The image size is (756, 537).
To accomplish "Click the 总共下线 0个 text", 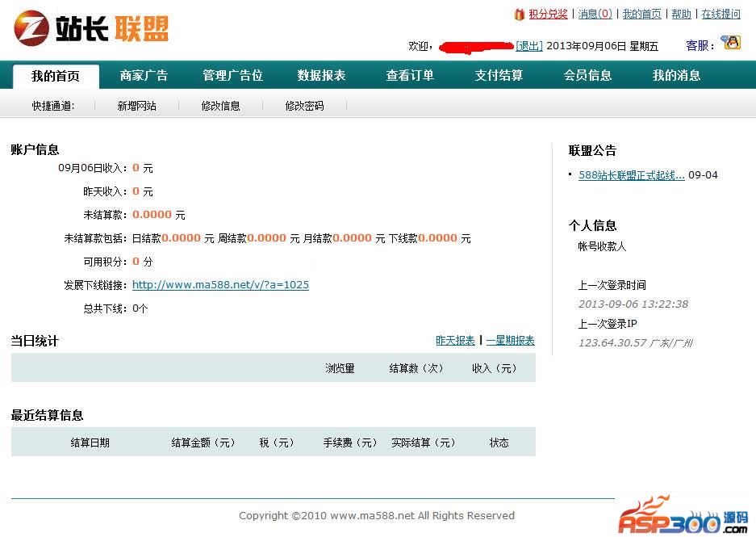I will (115, 308).
